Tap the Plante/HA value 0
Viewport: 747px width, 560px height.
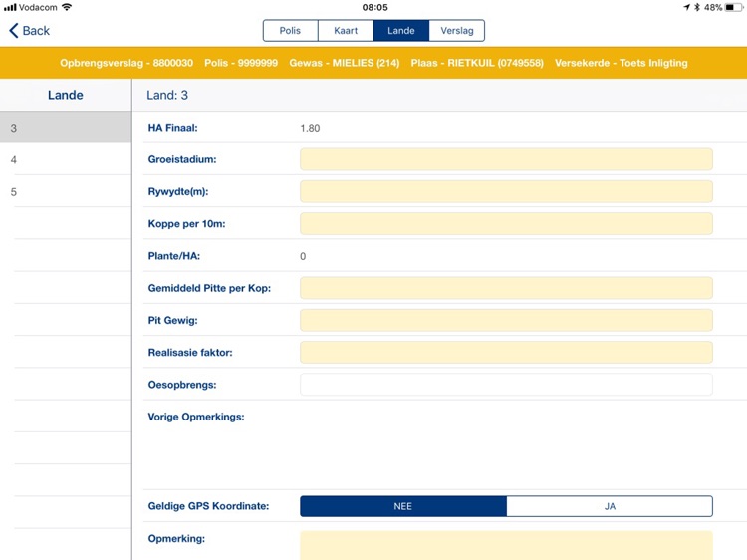pyautogui.click(x=303, y=256)
